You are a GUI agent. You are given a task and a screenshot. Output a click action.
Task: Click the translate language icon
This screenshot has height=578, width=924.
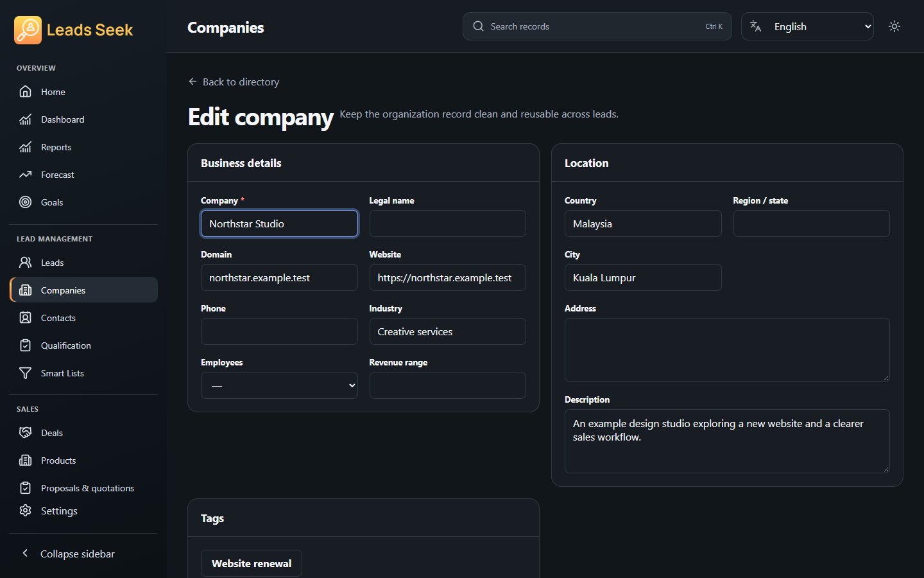pyautogui.click(x=756, y=26)
